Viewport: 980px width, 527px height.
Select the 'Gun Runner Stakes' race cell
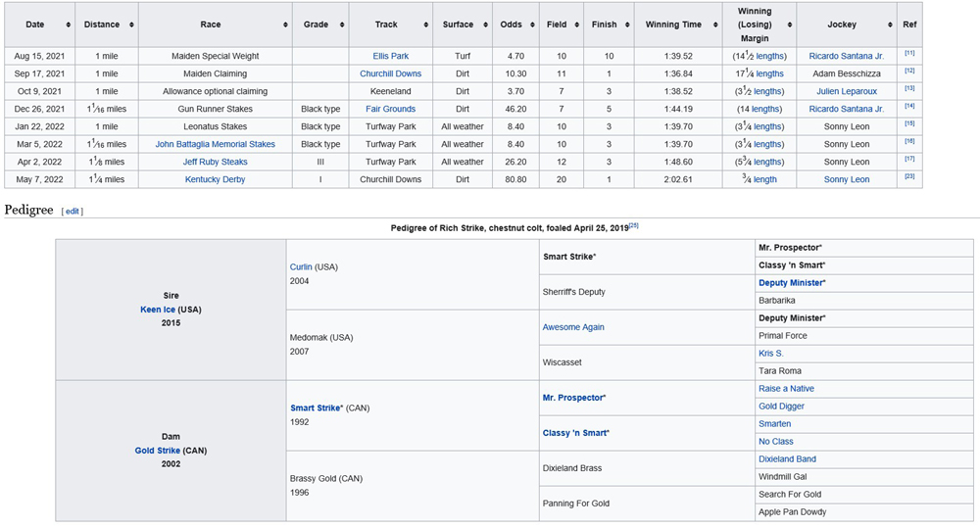point(215,109)
